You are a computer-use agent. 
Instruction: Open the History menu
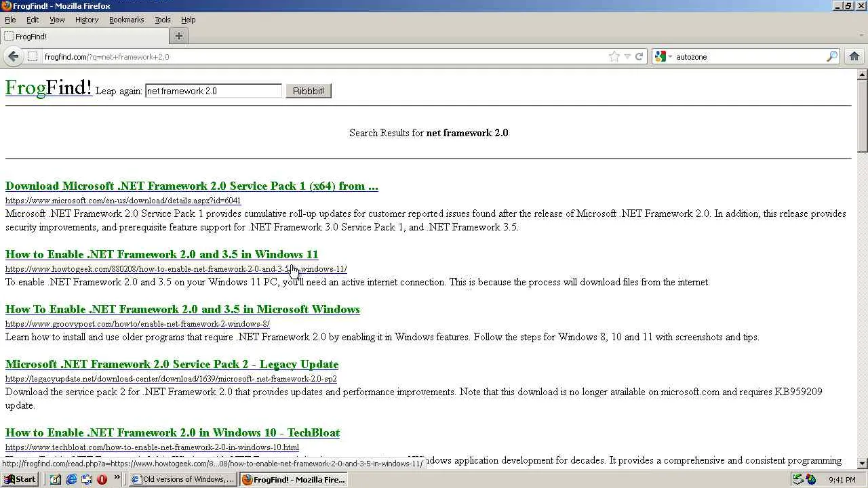click(x=87, y=20)
